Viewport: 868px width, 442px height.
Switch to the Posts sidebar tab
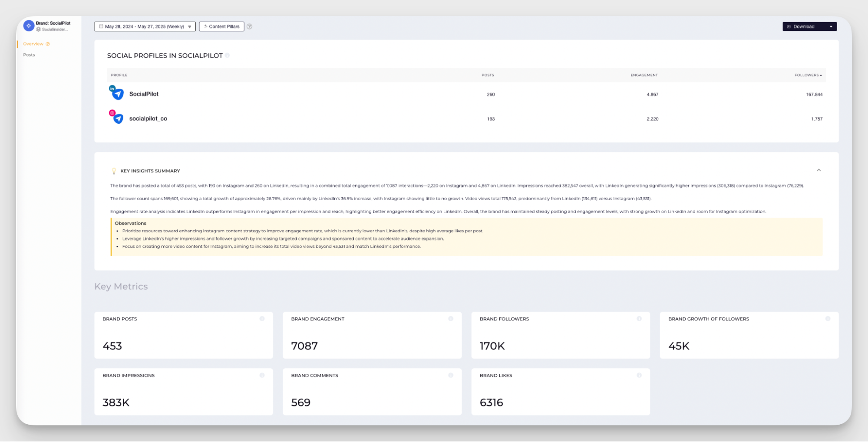(29, 55)
